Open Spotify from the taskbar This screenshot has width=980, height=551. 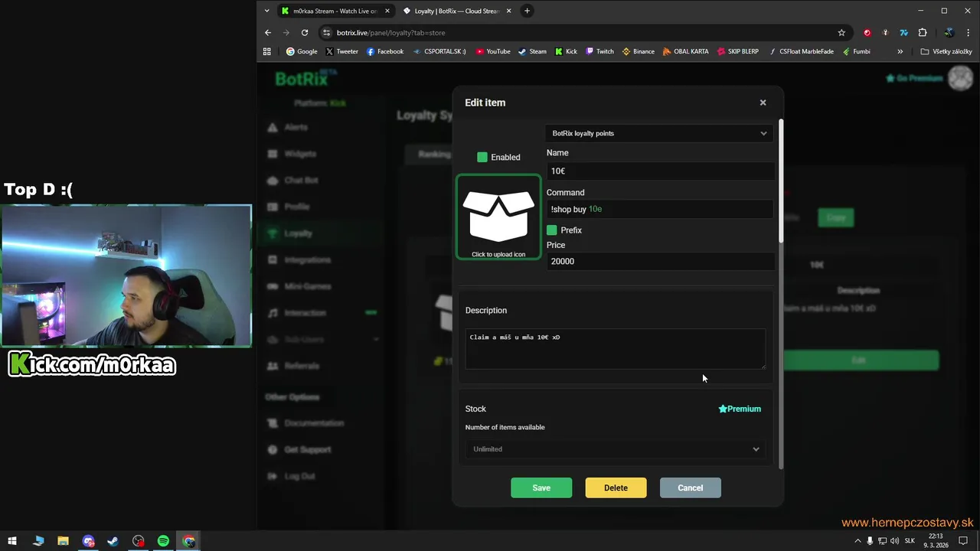click(x=163, y=541)
